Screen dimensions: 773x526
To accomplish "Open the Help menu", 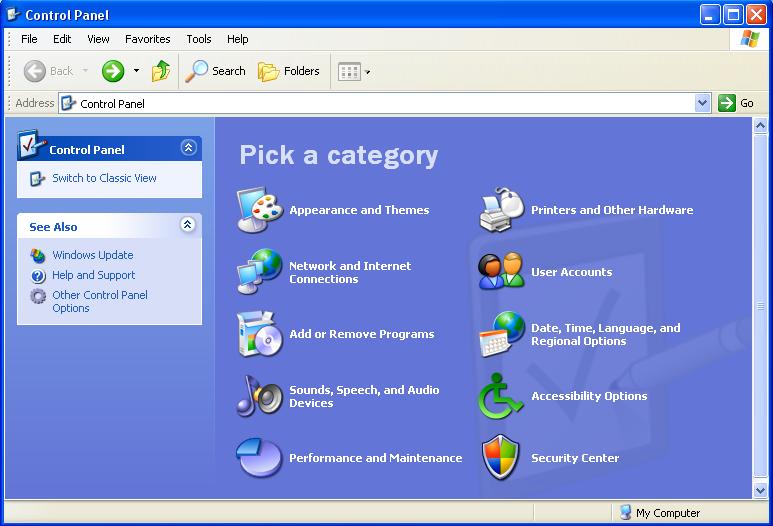I will click(238, 39).
